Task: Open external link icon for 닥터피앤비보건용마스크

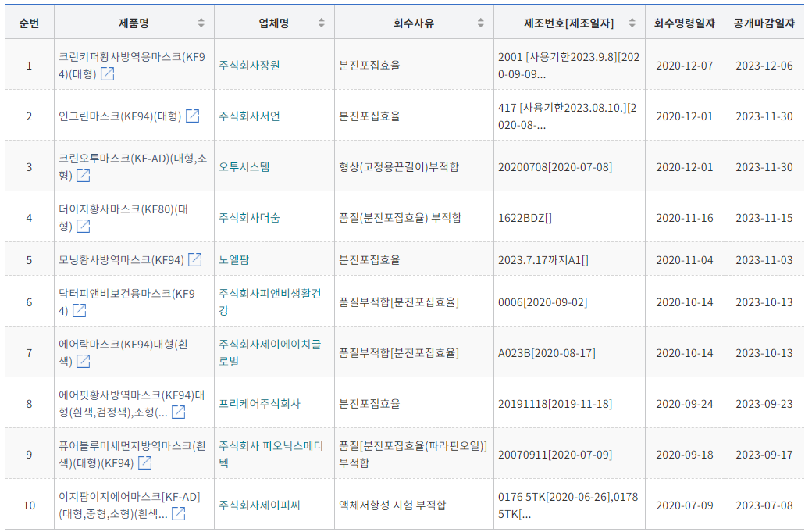Action: [x=79, y=311]
